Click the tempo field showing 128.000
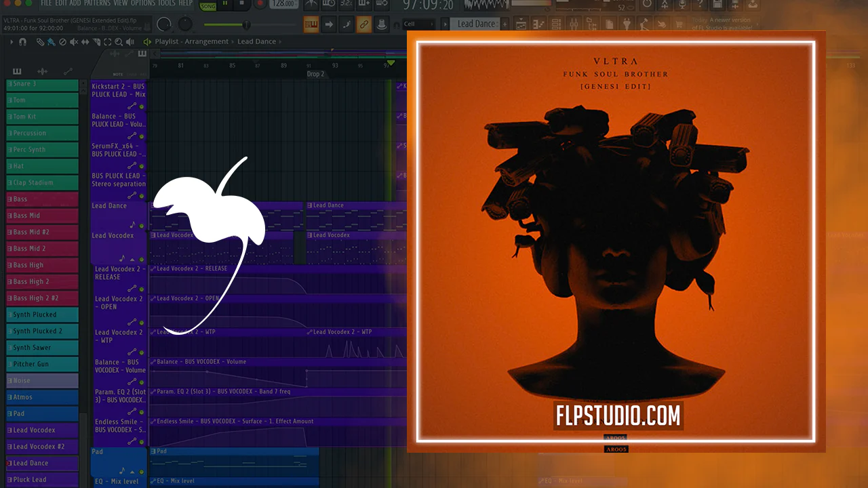 (x=283, y=5)
